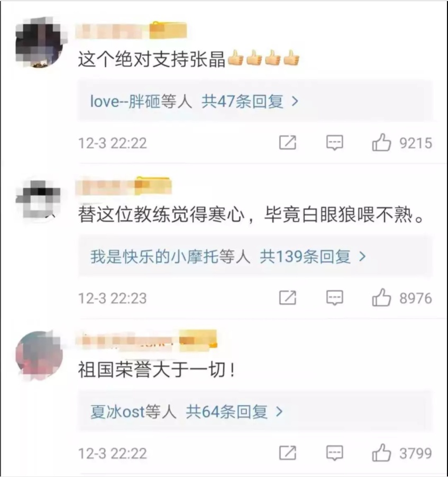
Task: Expand the 共139条回复 replies
Action: click(x=313, y=256)
